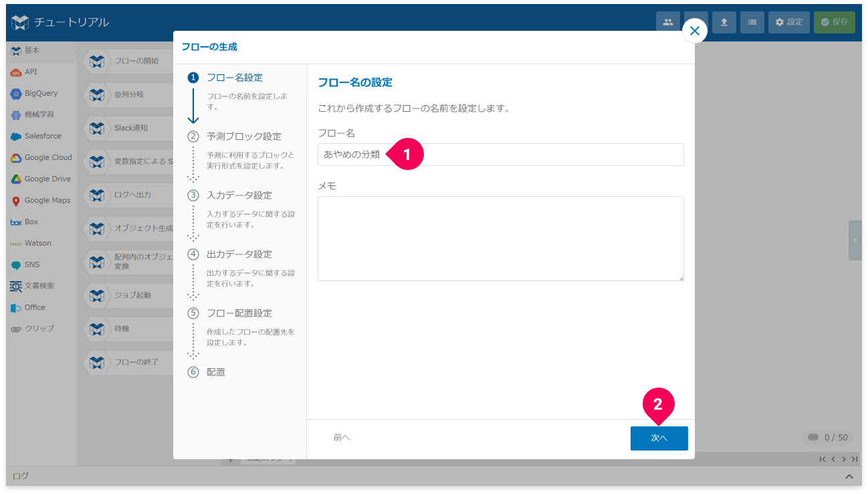Click the クリップ paperclip icon
The width and height of the screenshot is (868, 494).
pyautogui.click(x=16, y=329)
